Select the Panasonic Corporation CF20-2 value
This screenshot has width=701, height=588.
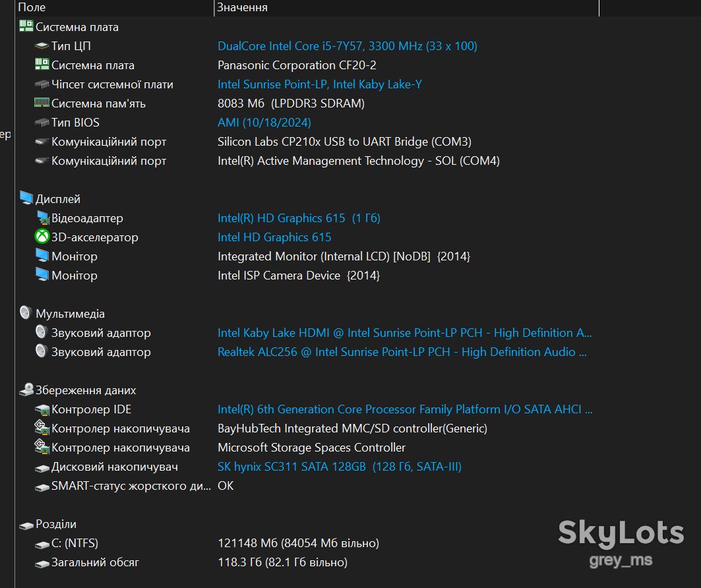coord(297,65)
